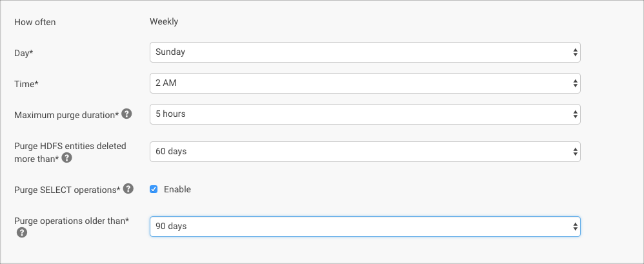Click the Enable checkbox label text
Viewport: 644px width, 264px height.
point(177,189)
